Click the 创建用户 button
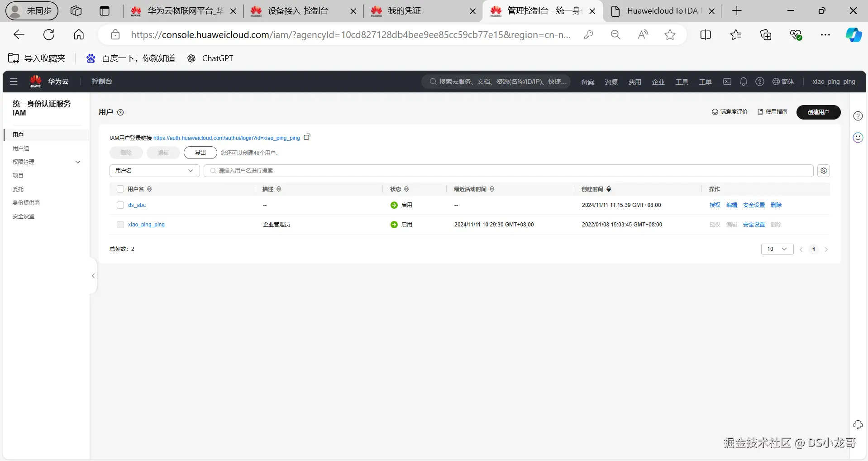The width and height of the screenshot is (868, 461). pyautogui.click(x=818, y=112)
